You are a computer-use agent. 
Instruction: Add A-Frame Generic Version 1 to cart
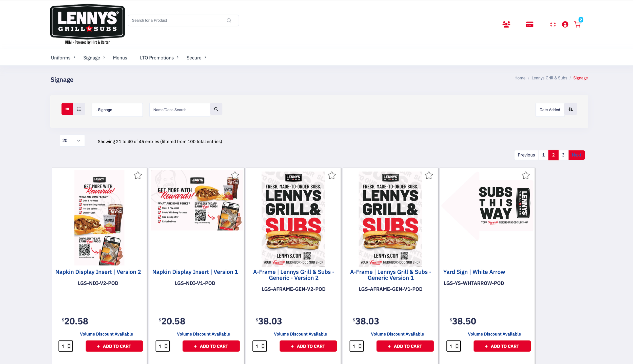click(x=405, y=346)
